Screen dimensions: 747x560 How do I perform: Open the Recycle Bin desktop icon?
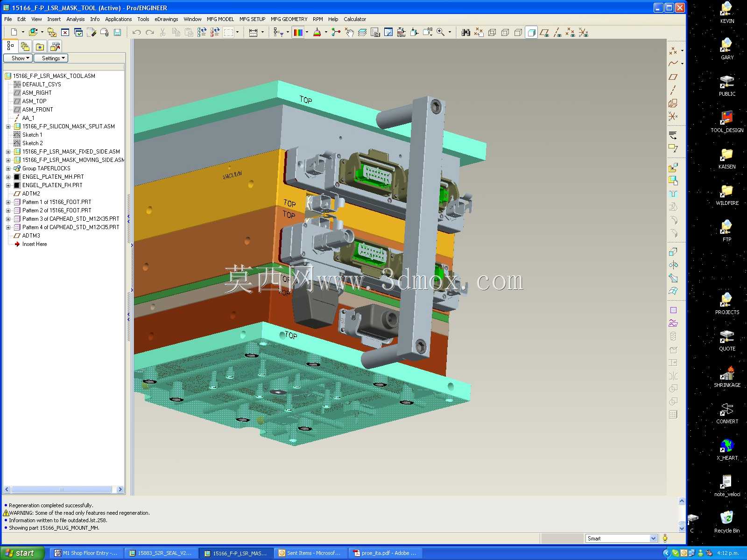(727, 522)
